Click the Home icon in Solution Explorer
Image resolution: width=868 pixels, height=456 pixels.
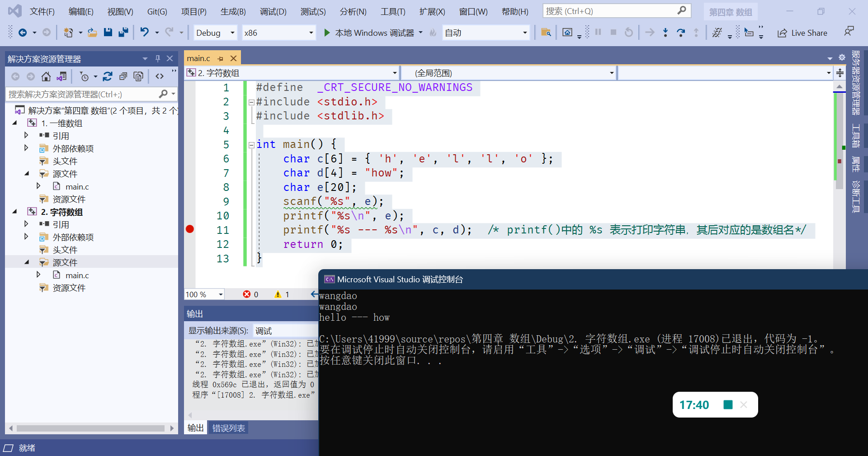tap(46, 76)
